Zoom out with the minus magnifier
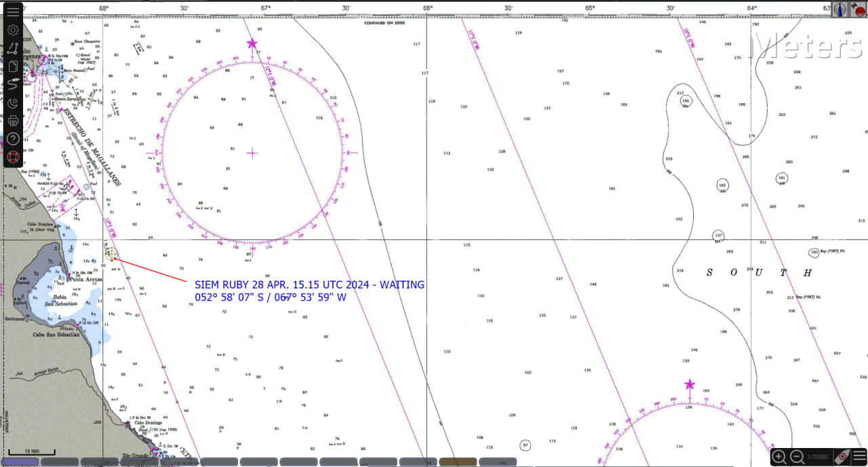The image size is (868, 467). pyautogui.click(x=797, y=457)
